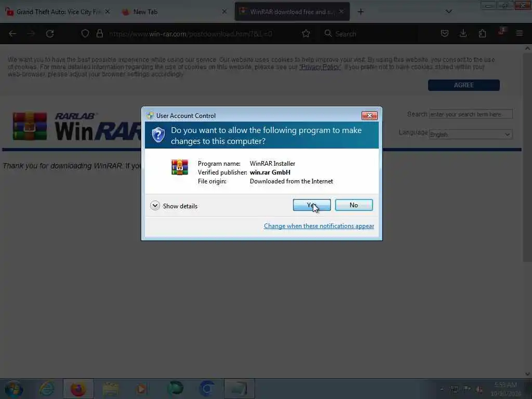Click the tracking protection shield icon
Screen dimensions: 532x399
click(85, 33)
